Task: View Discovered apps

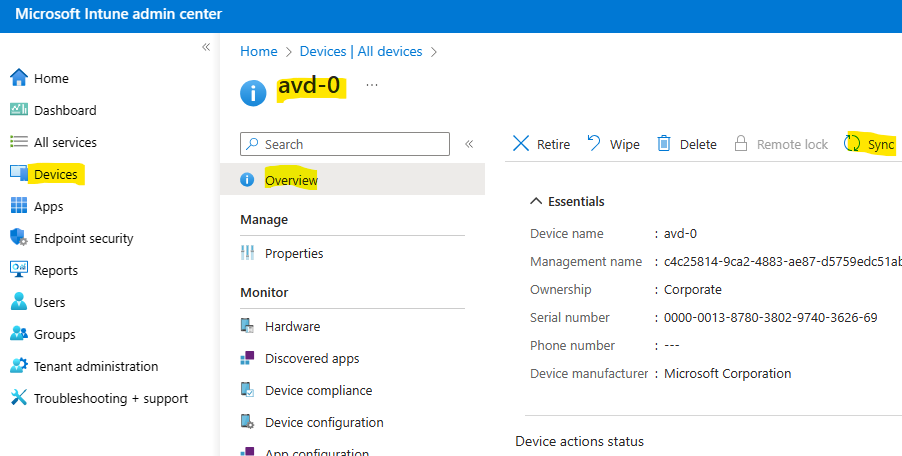Action: click(x=312, y=359)
